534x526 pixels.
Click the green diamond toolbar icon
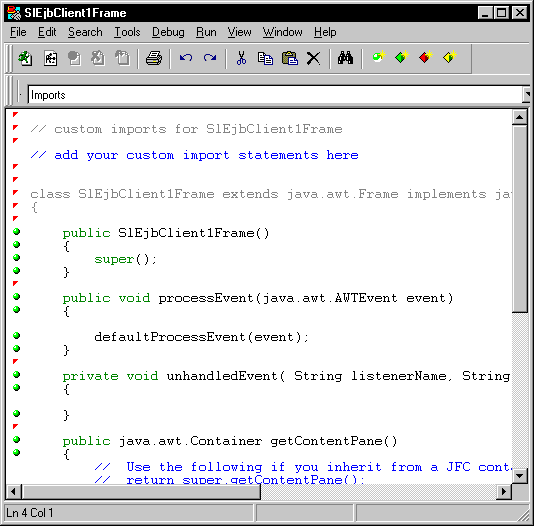[x=402, y=57]
